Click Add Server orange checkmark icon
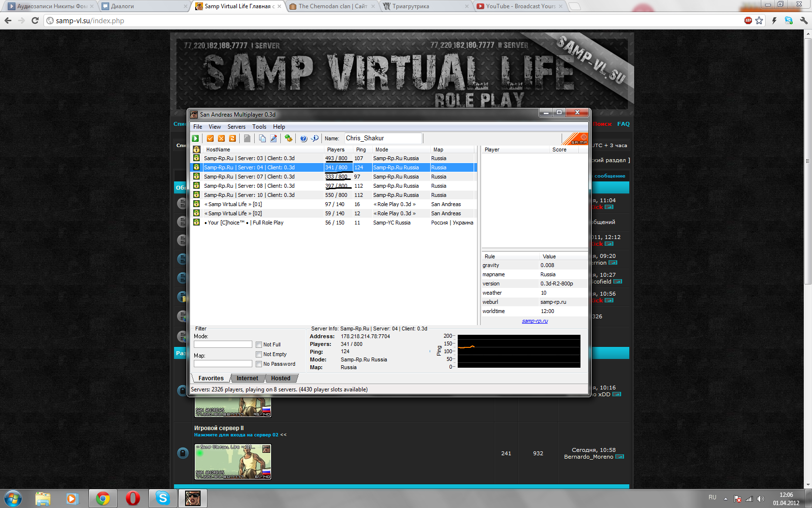Screen dimensions: 812x508 click(x=210, y=138)
